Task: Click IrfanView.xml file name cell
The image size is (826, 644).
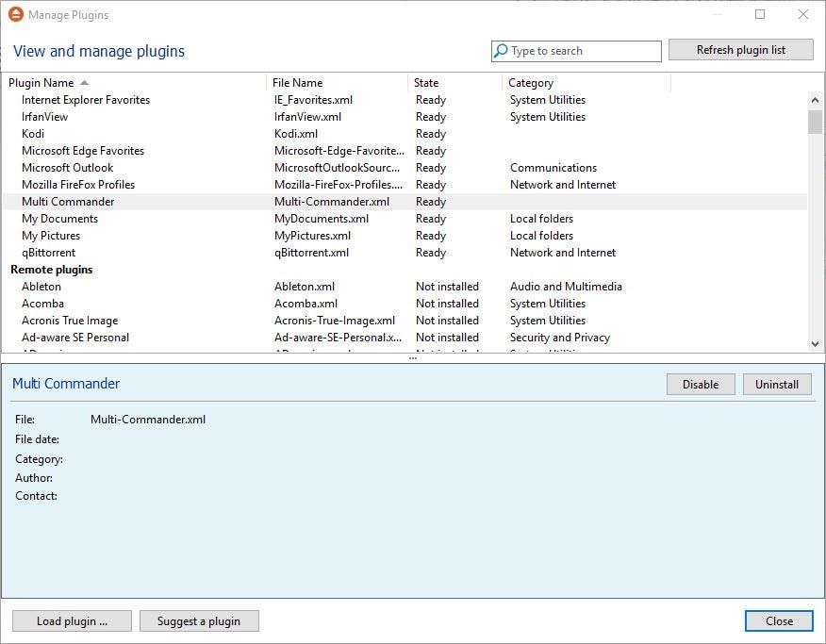Action: click(x=307, y=117)
